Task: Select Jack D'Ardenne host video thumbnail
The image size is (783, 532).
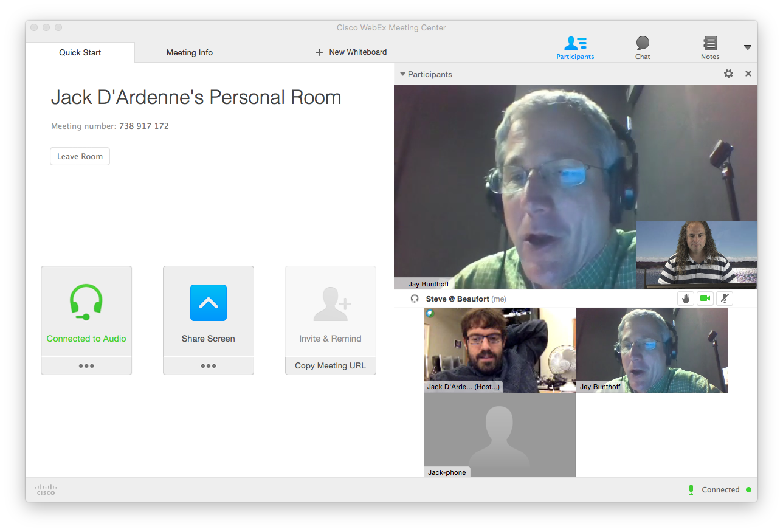Action: [x=500, y=350]
